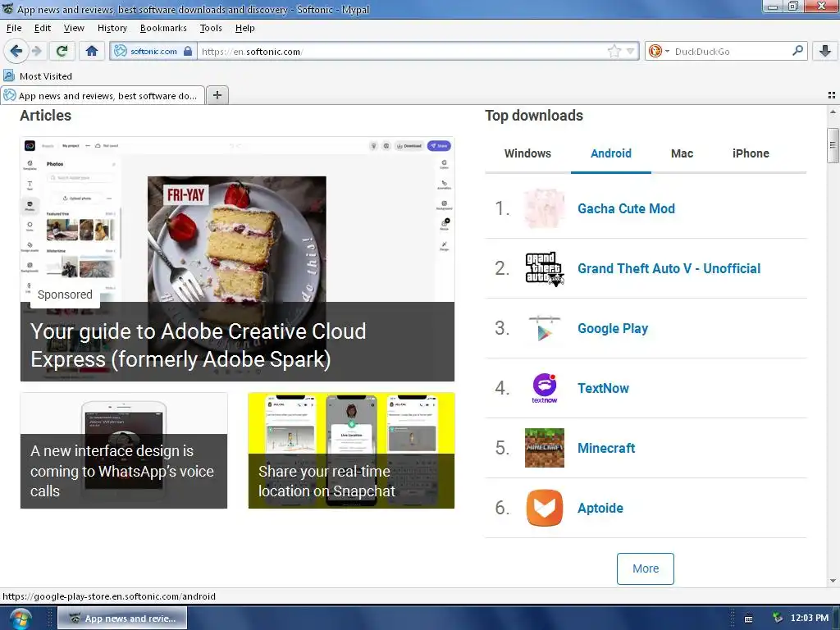Open the Downloads arrow button
The image size is (840, 630).
(x=825, y=51)
